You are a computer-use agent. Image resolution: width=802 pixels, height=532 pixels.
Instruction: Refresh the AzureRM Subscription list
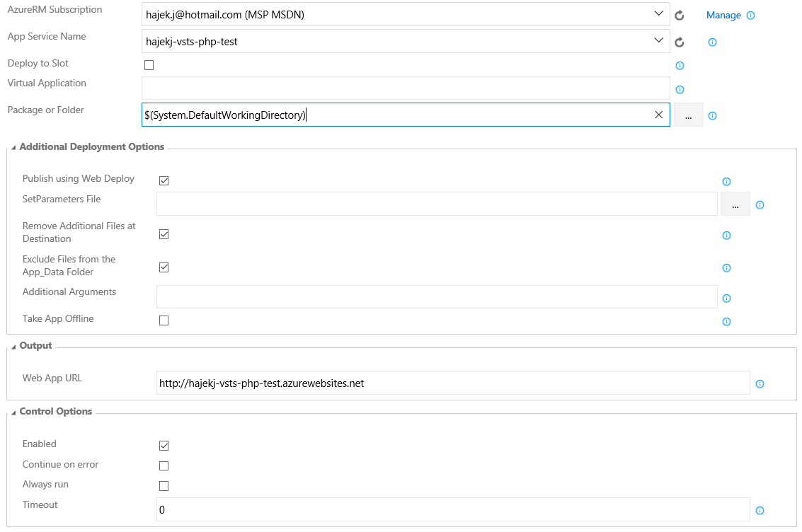[680, 15]
